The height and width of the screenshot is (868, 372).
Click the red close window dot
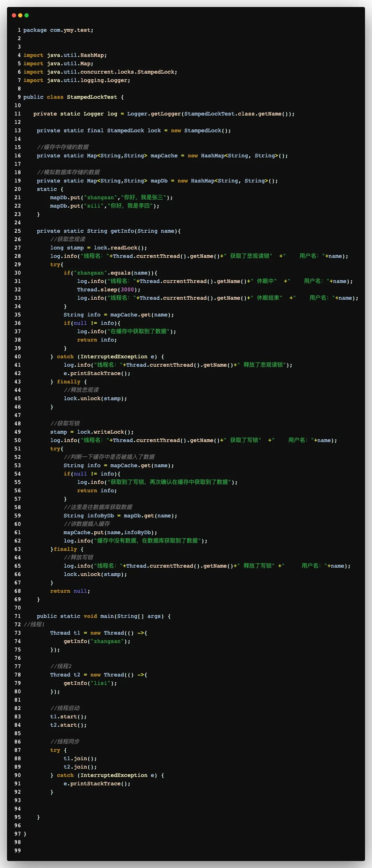(14, 15)
